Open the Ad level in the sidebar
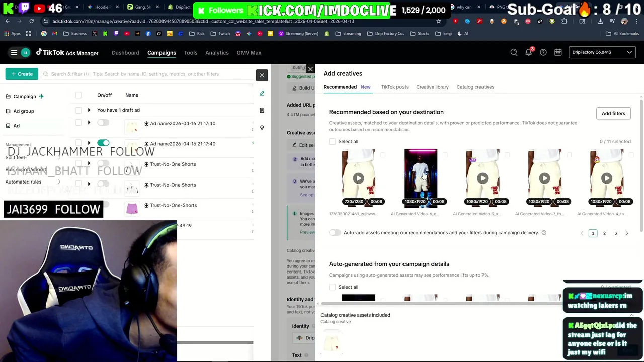Viewport: 644px width, 362px height. pyautogui.click(x=17, y=126)
